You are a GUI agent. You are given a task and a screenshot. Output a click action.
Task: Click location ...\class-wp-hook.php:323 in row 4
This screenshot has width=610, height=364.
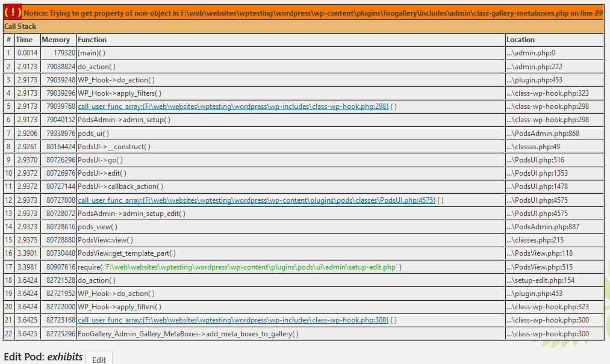pos(548,93)
